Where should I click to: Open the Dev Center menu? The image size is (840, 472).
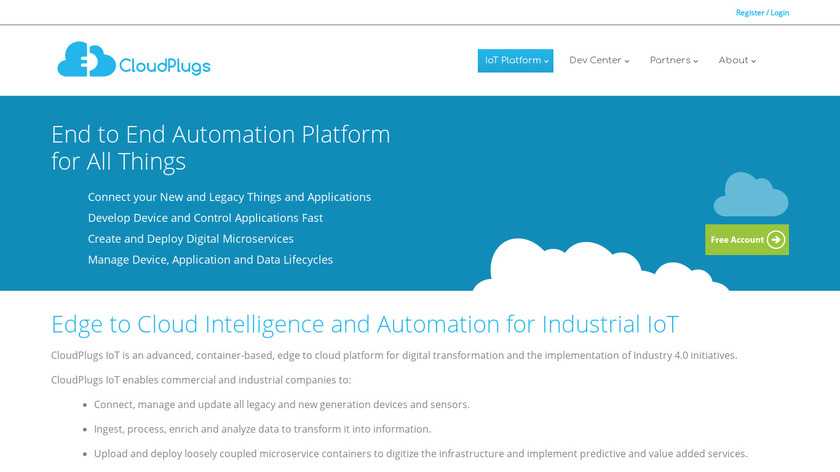point(599,61)
